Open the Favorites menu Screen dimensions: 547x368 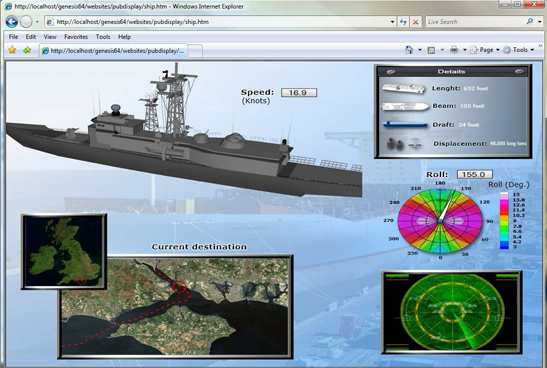[x=76, y=37]
